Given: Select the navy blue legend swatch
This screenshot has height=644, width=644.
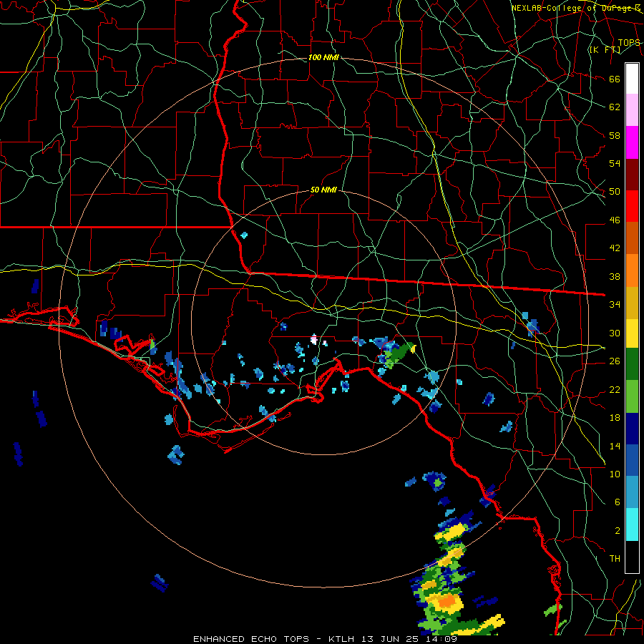Looking at the screenshot, I should click(632, 429).
